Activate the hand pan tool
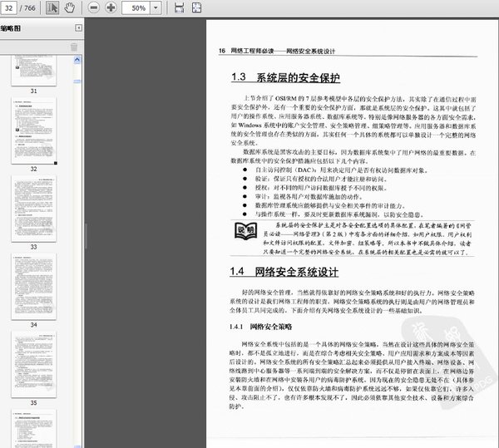Screen dimensions: 499x448 (69, 7)
